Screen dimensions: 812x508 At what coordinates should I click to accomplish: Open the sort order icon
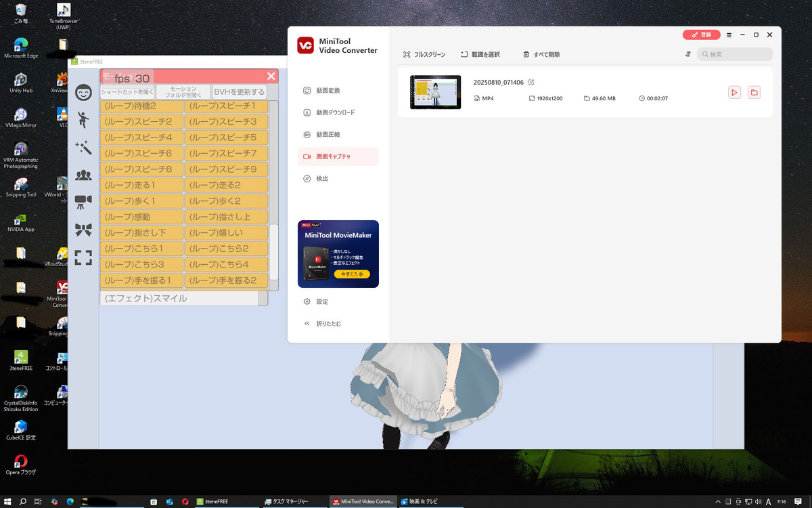pyautogui.click(x=687, y=54)
